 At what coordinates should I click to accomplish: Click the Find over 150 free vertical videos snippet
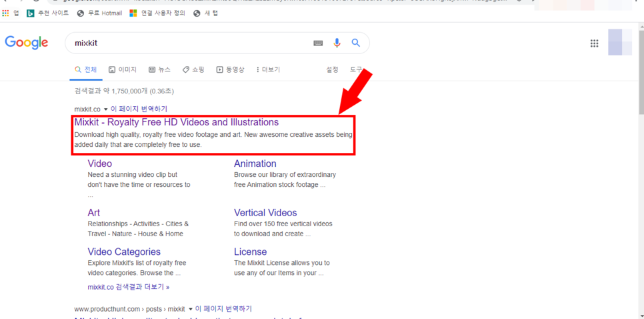(x=283, y=229)
